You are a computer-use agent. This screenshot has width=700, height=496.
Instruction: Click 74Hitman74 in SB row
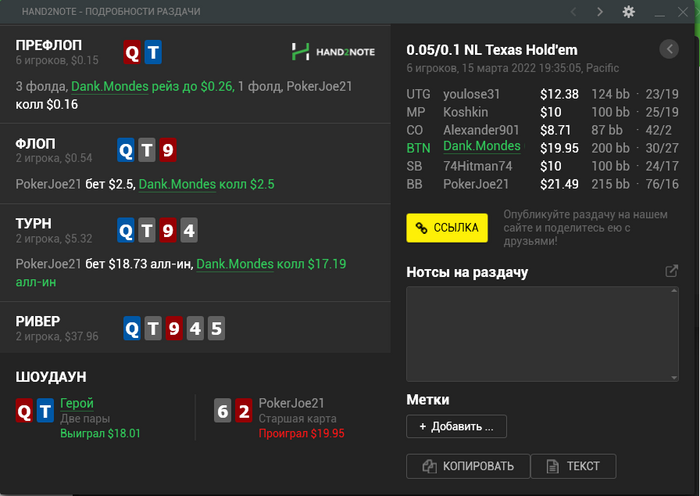[x=478, y=166]
